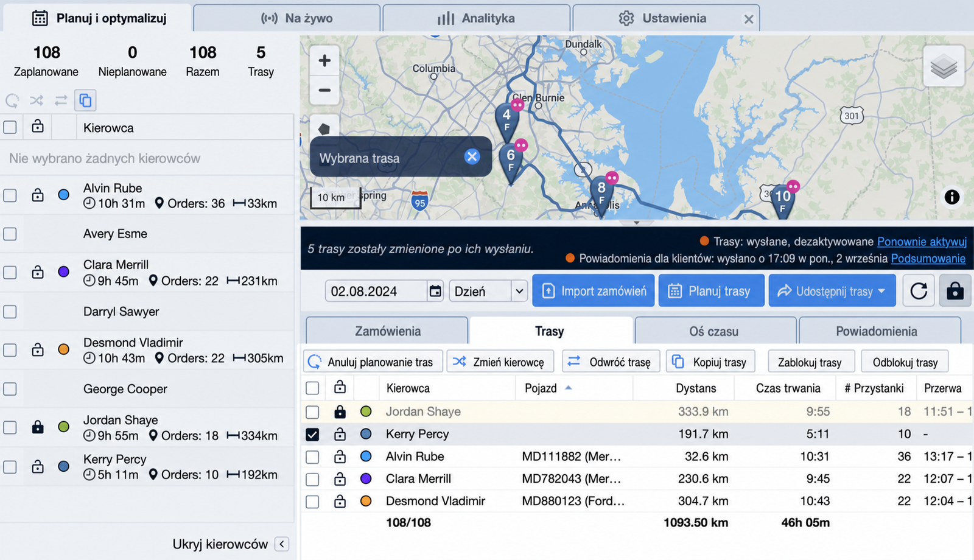
Task: Unlock Jordan Shaye's route in driver list
Action: [x=38, y=427]
